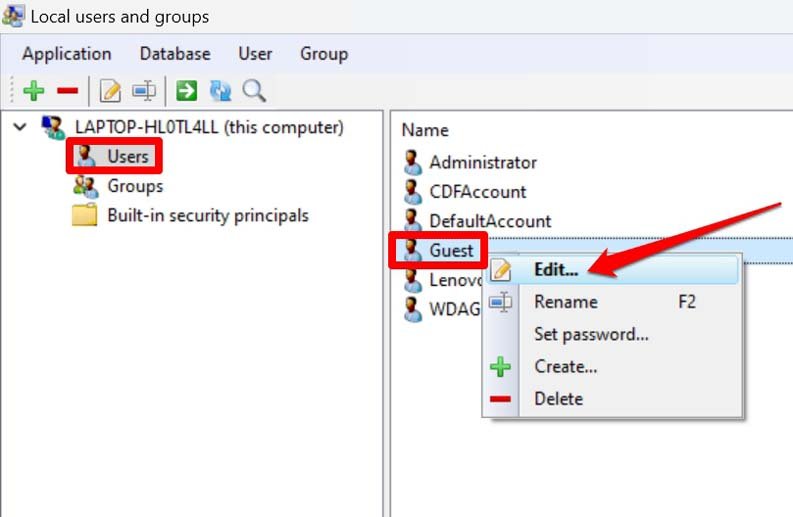Open the Application menu
The width and height of the screenshot is (793, 517).
(x=67, y=54)
